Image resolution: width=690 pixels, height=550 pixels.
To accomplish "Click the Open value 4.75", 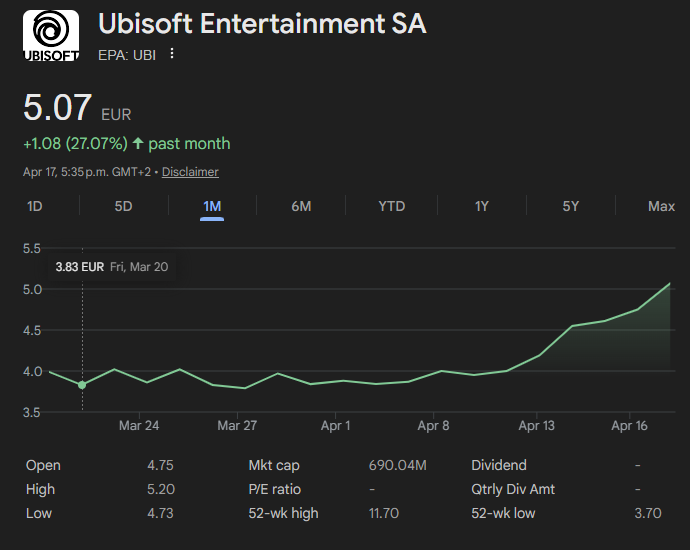I will coord(160,465).
